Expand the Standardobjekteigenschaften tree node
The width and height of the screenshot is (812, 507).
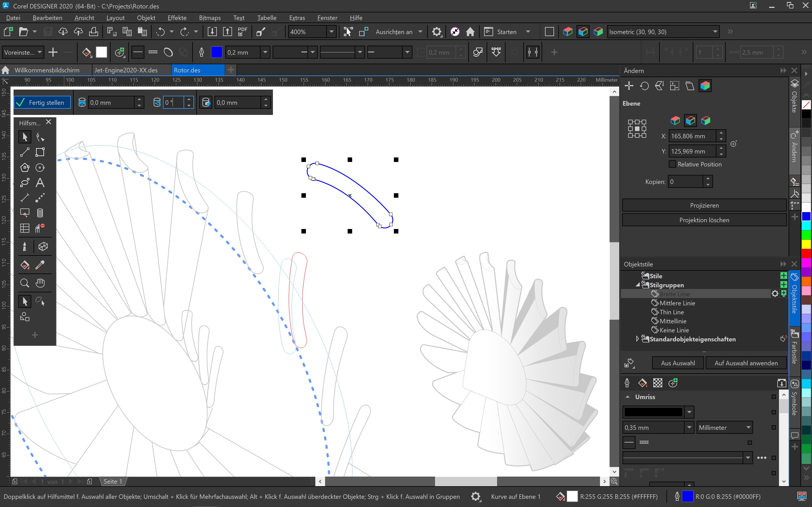coord(637,339)
